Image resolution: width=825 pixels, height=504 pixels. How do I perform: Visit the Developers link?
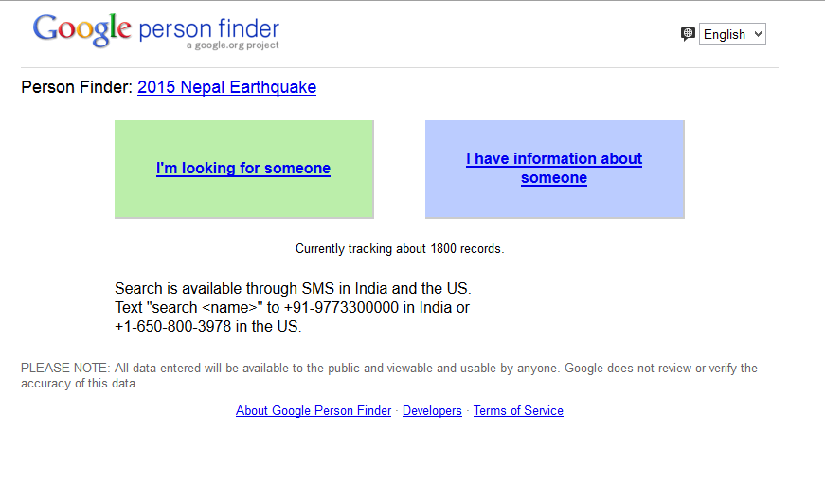pos(432,411)
